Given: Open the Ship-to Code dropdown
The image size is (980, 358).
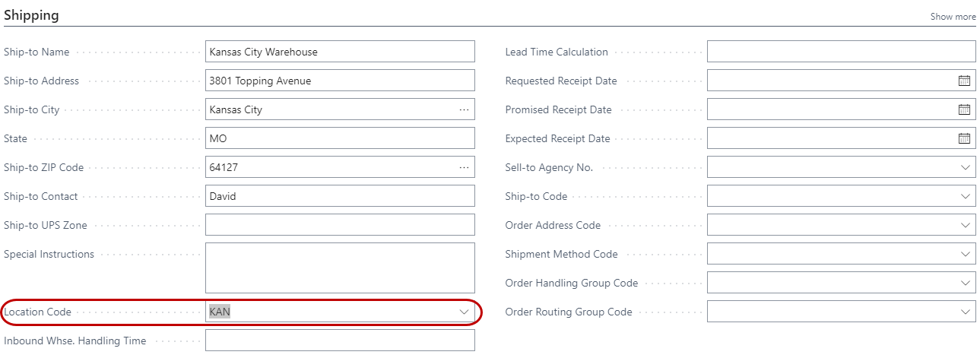Looking at the screenshot, I should point(966,196).
